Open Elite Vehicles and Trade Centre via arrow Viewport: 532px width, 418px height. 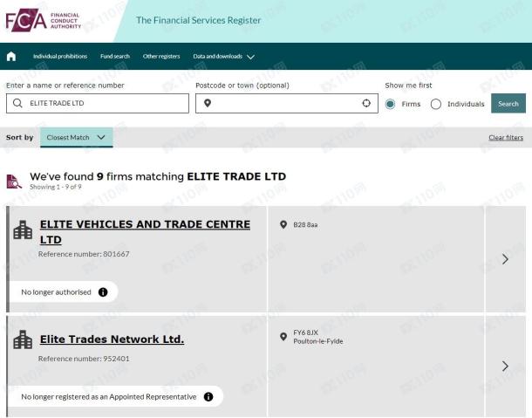point(505,259)
